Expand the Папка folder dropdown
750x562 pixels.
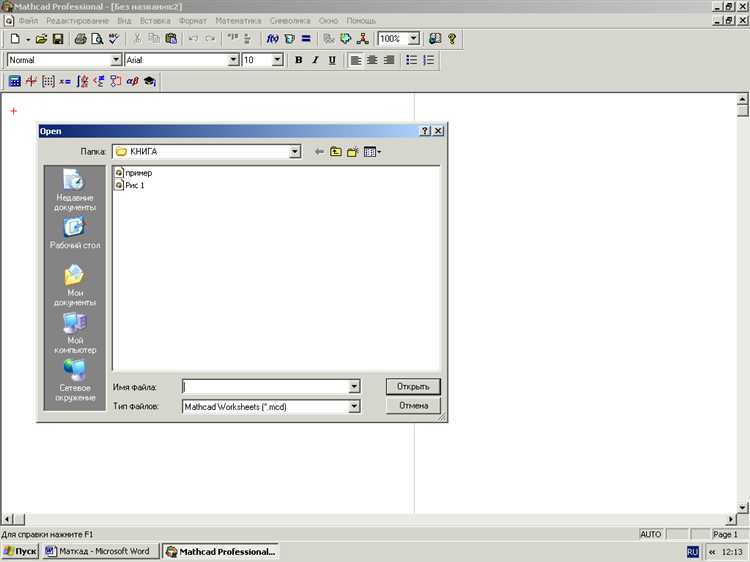coord(295,152)
